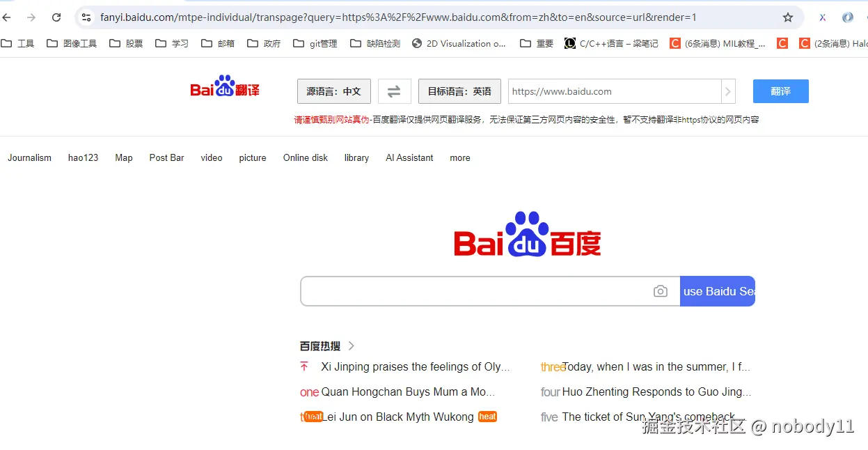The height and width of the screenshot is (450, 868).
Task: Open site info icon in address bar
Action: [86, 17]
